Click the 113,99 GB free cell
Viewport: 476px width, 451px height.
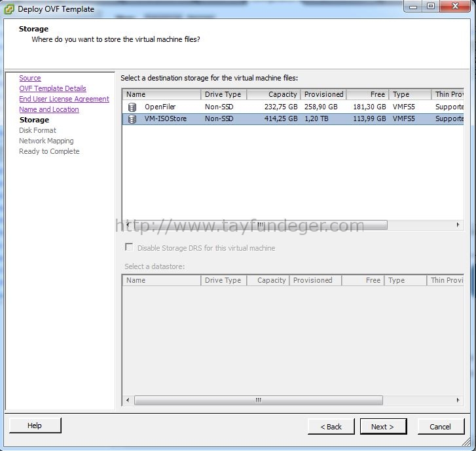(x=369, y=118)
